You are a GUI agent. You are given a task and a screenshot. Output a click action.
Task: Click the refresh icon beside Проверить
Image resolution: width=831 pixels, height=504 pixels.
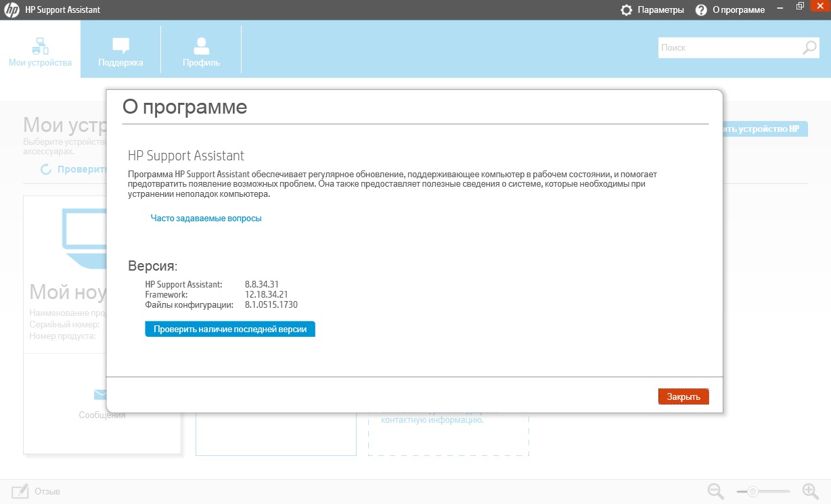coord(46,170)
